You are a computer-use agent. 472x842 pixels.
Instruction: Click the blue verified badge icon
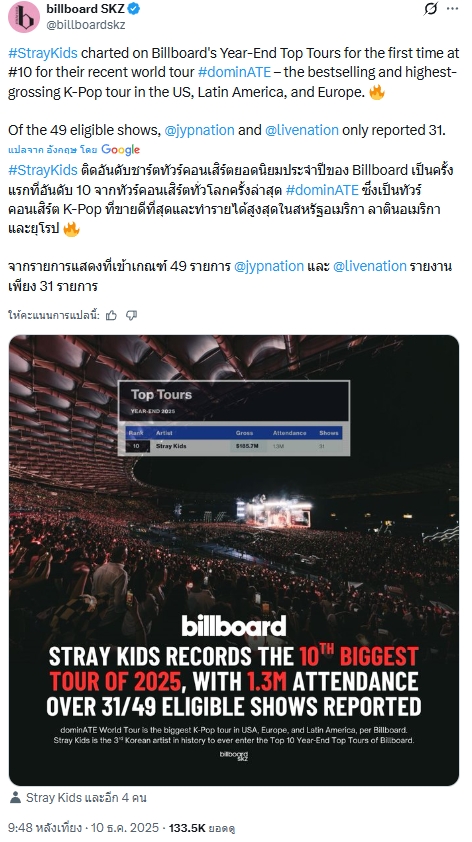(135, 9)
